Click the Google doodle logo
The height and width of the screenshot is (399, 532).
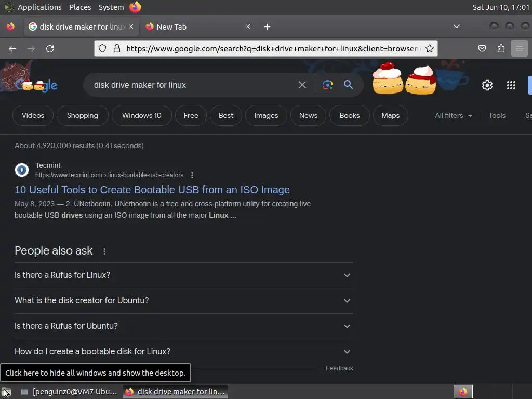36,85
